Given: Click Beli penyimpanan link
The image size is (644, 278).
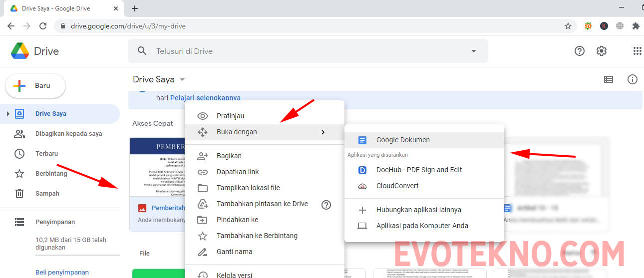Looking at the screenshot, I should pyautogui.click(x=62, y=272).
